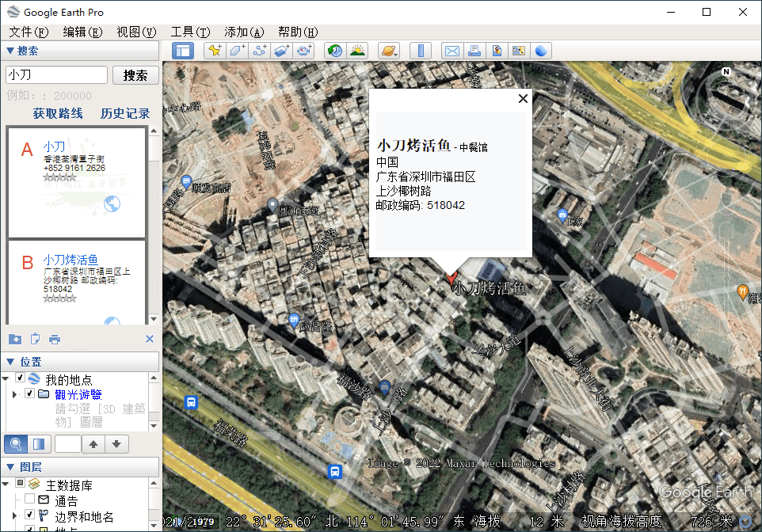Expand the 觀光遊覽 folder arrow
The image size is (762, 532).
[14, 393]
